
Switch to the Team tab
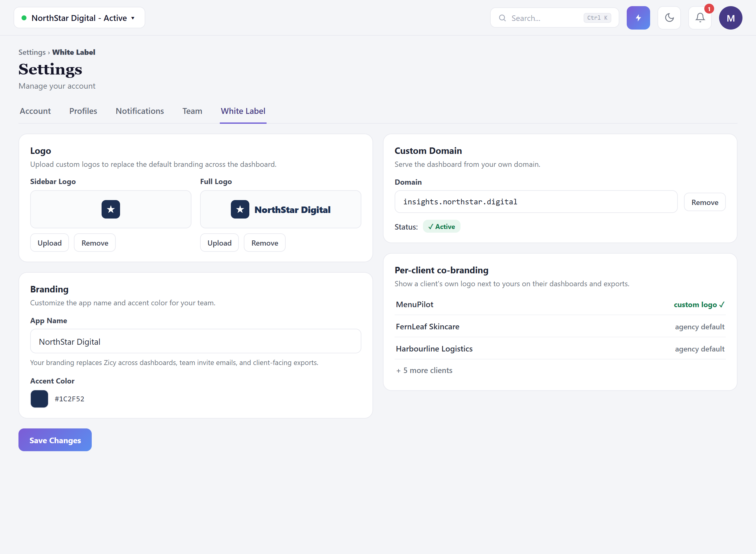[x=192, y=111]
